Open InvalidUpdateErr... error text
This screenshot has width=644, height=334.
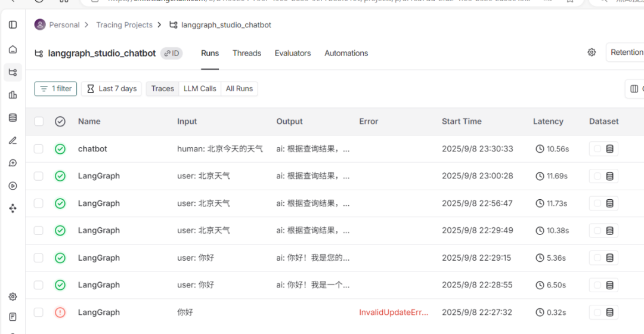coord(394,312)
